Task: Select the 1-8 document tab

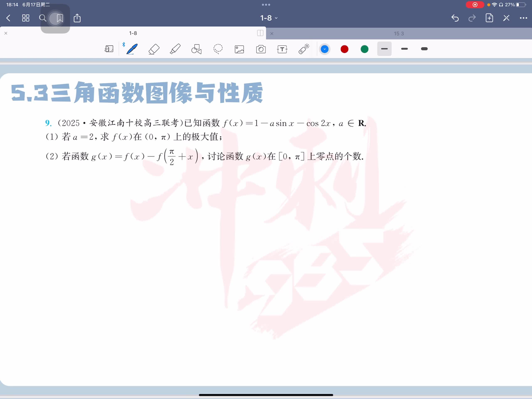Action: (x=133, y=33)
